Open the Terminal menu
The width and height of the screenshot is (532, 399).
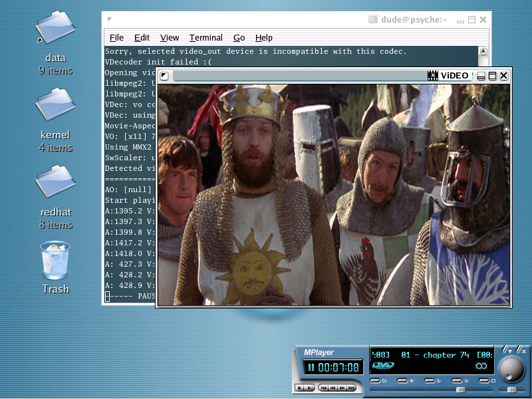205,38
